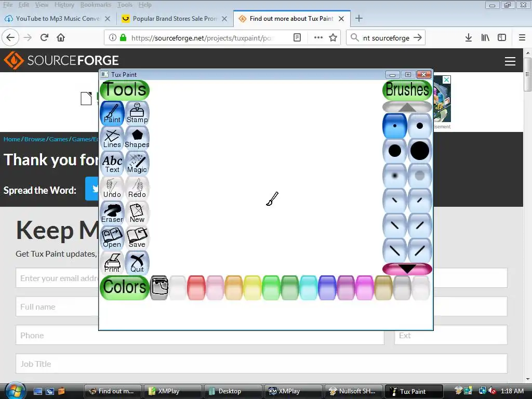
Task: Select the cyan color swatch
Action: 309,288
